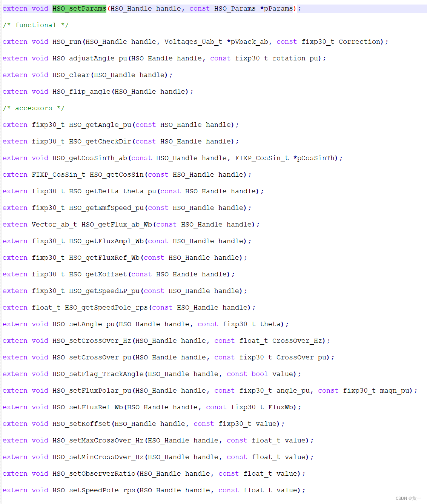Click HSO_setObserverRatio function name
Image resolution: width=427 pixels, height=504 pixels.
(x=94, y=473)
